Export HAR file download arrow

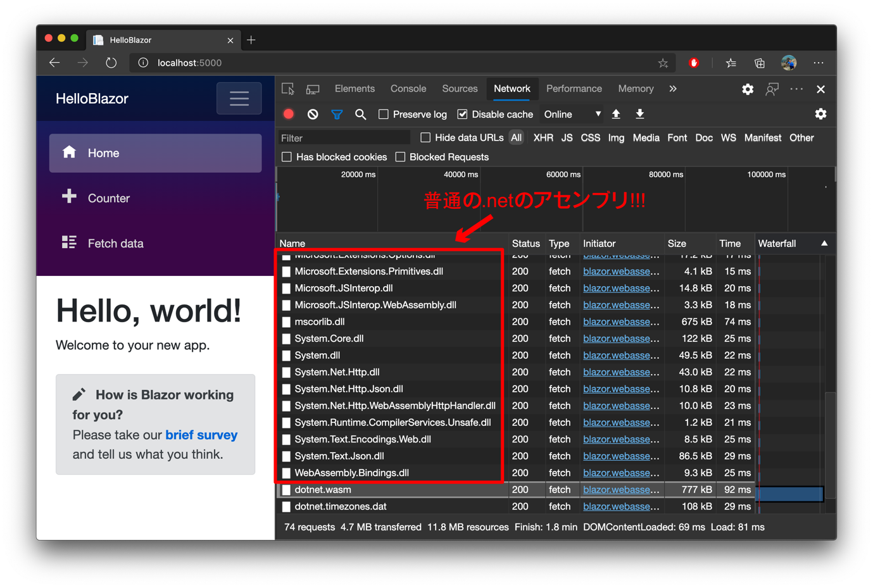tap(640, 114)
